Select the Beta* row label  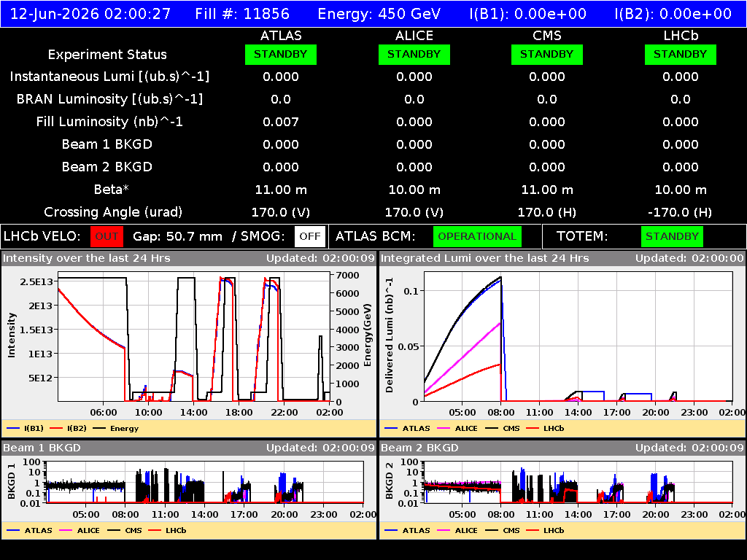pyautogui.click(x=112, y=189)
